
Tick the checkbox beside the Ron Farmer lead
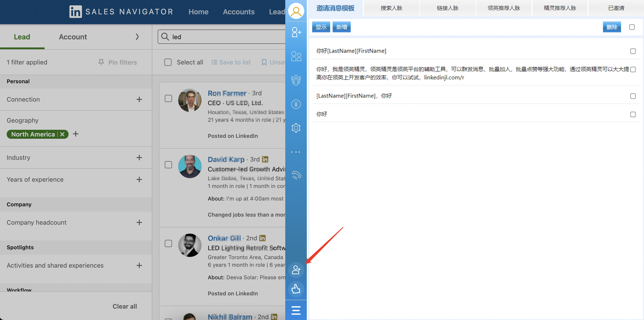coord(168,98)
